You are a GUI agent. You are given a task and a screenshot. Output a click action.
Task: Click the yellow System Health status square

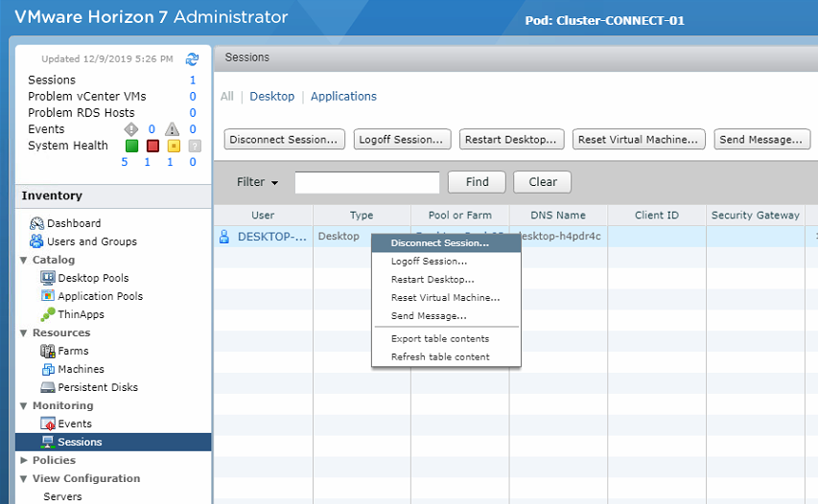tap(174, 146)
